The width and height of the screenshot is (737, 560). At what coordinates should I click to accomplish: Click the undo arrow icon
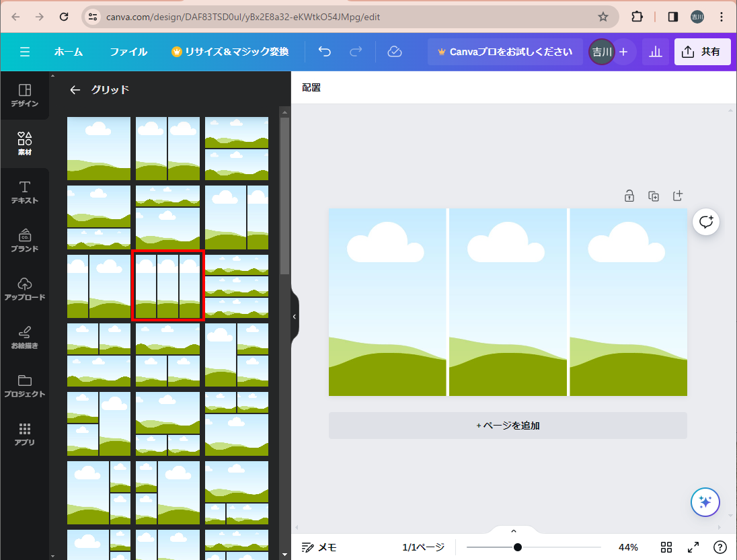pyautogui.click(x=325, y=52)
